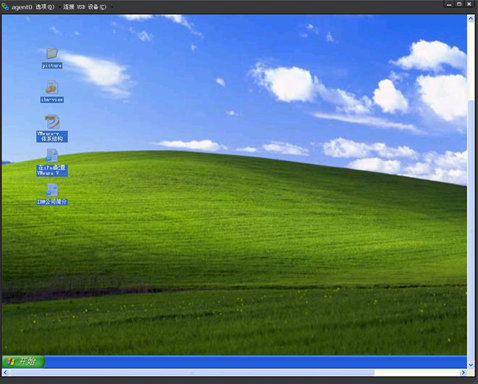This screenshot has height=384, width=478.
Task: Open the IBM公司简介 document icon
Action: click(52, 194)
